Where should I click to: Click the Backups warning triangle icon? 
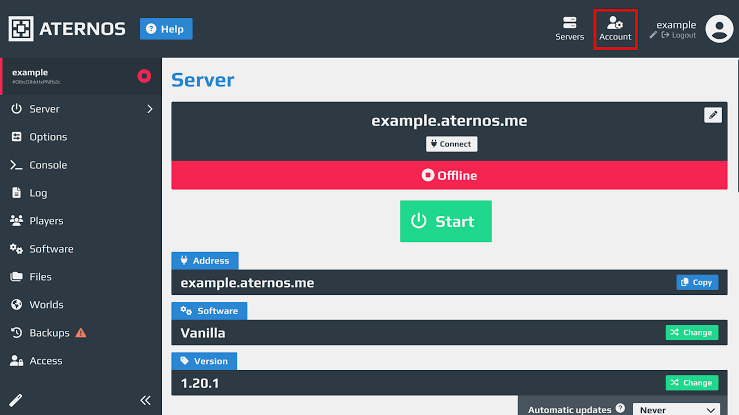(x=81, y=333)
